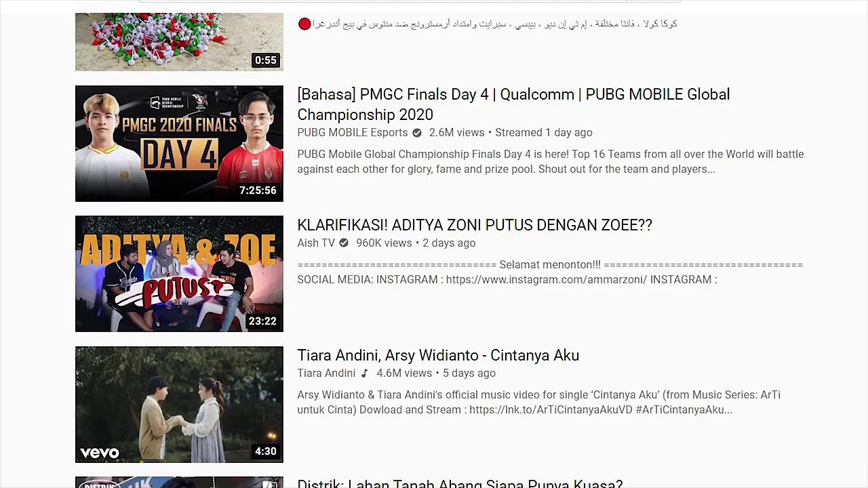Click '5 days ago' text
This screenshot has width=868, height=488.
pyautogui.click(x=469, y=373)
